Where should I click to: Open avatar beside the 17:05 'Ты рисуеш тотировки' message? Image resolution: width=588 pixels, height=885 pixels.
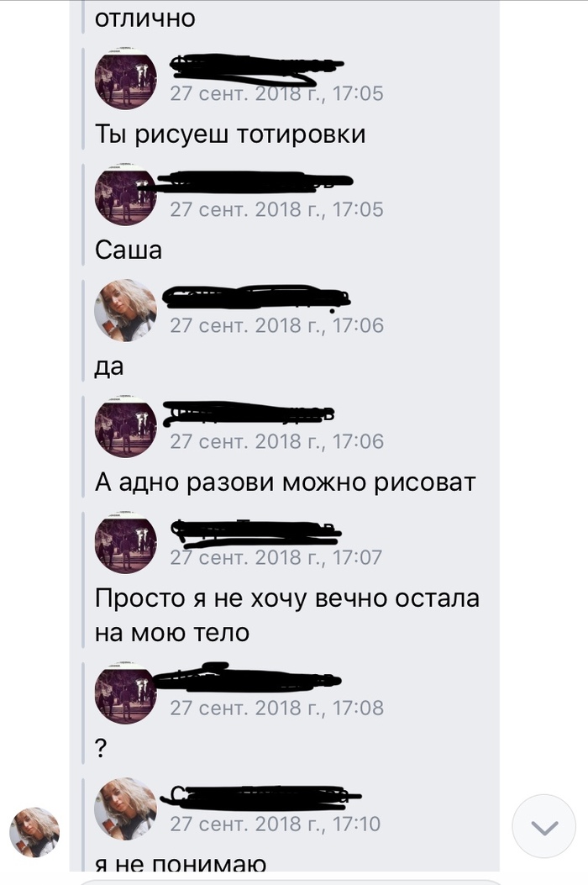pyautogui.click(x=125, y=78)
